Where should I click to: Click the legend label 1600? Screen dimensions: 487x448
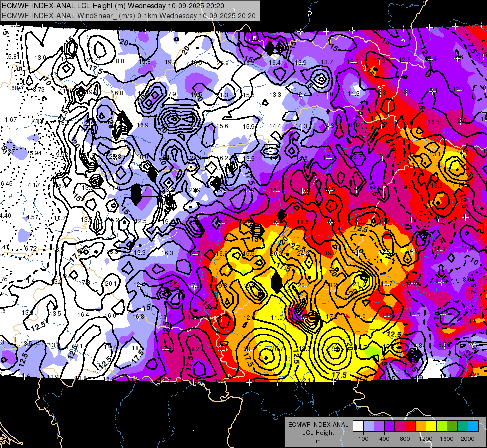(447, 439)
